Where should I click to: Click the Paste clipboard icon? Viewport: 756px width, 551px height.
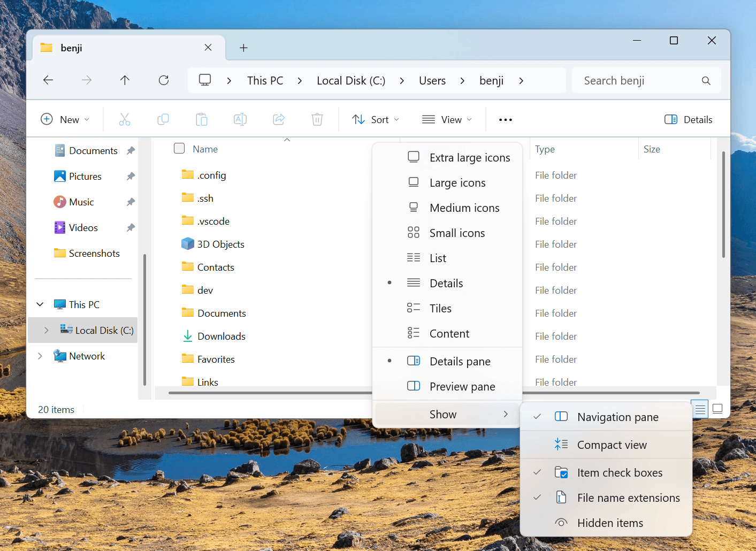[x=202, y=119]
